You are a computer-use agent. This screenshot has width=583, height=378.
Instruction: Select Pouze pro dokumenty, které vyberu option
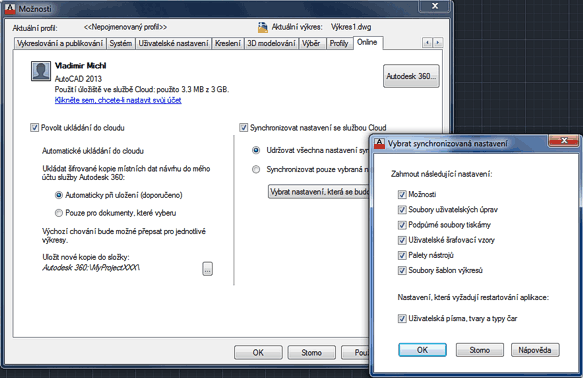click(58, 213)
